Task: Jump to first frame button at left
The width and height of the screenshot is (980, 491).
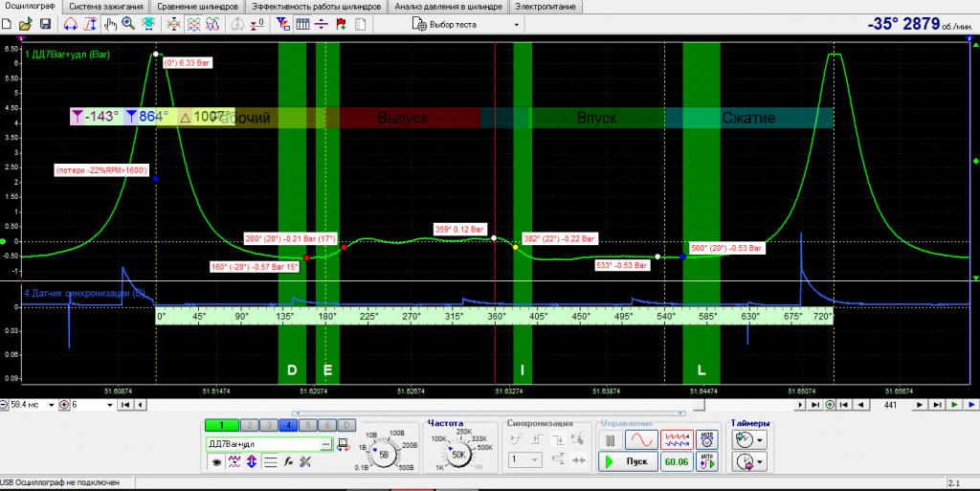Action: 125,405
